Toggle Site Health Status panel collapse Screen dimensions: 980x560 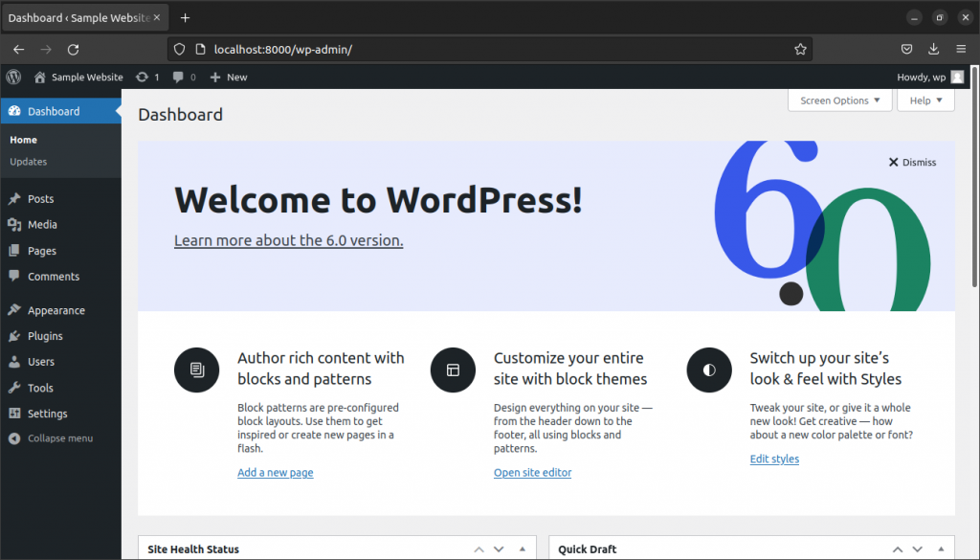[523, 549]
